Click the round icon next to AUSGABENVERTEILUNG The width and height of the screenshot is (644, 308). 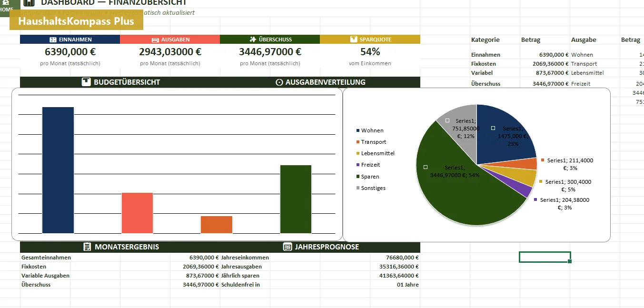tap(279, 82)
